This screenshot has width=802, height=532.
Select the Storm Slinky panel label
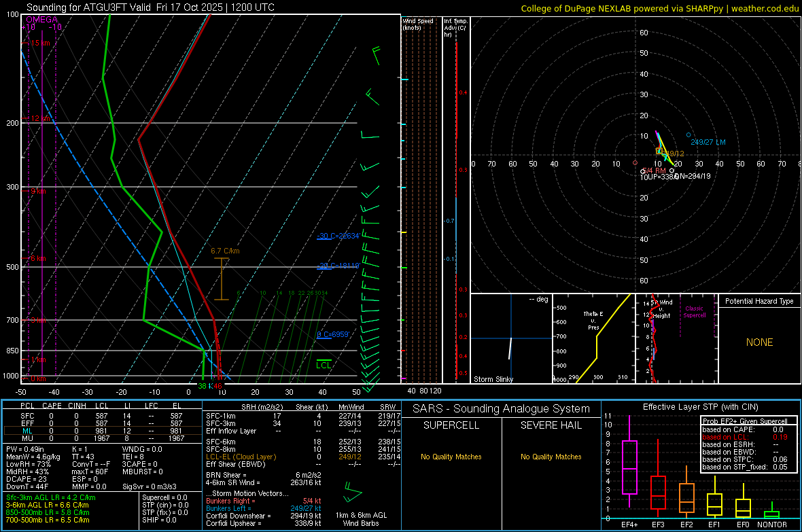click(493, 379)
